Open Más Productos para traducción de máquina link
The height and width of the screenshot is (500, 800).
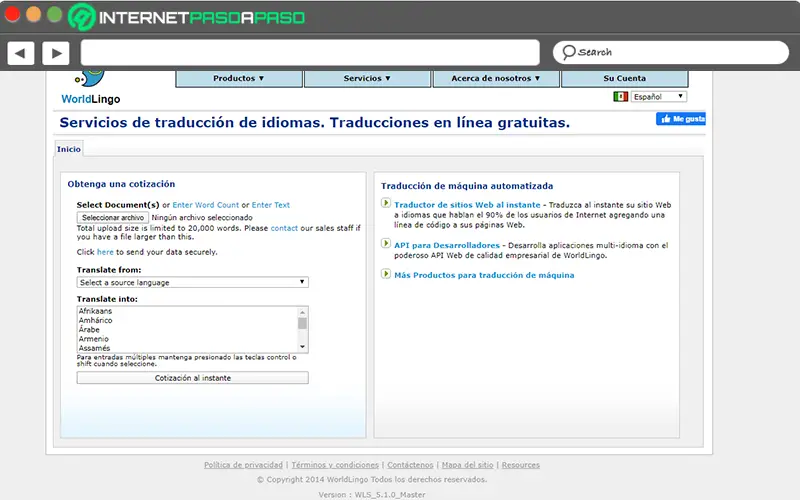(484, 275)
